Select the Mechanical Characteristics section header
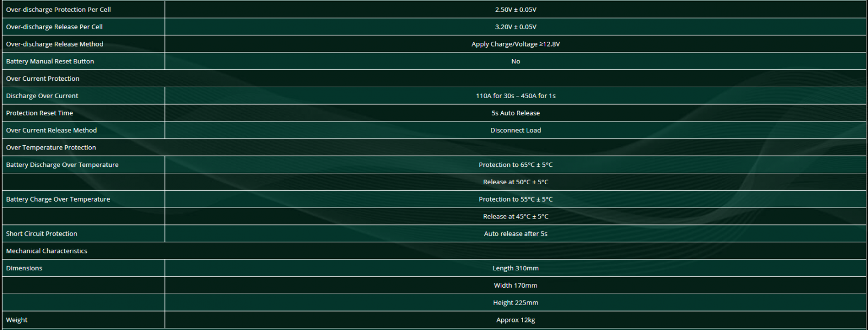The height and width of the screenshot is (330, 868). [x=47, y=251]
